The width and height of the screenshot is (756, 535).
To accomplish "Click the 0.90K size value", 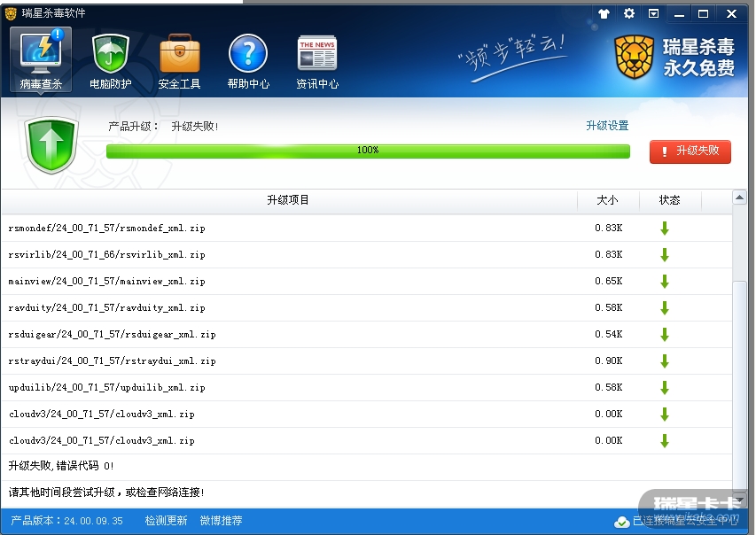I will pyautogui.click(x=609, y=361).
